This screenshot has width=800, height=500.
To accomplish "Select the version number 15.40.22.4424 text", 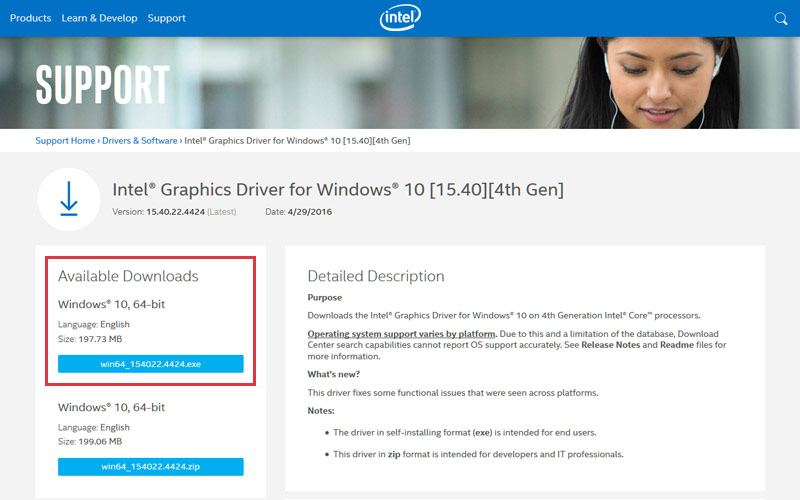I will click(x=176, y=212).
